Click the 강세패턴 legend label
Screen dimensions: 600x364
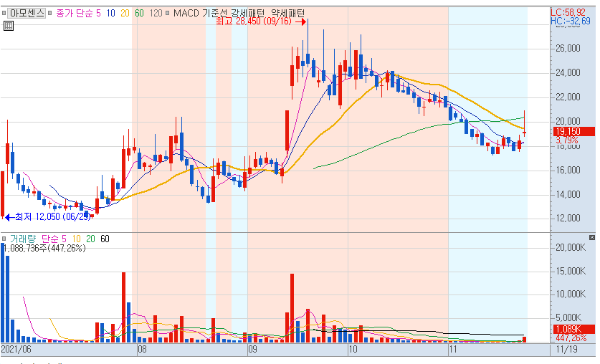click(247, 14)
